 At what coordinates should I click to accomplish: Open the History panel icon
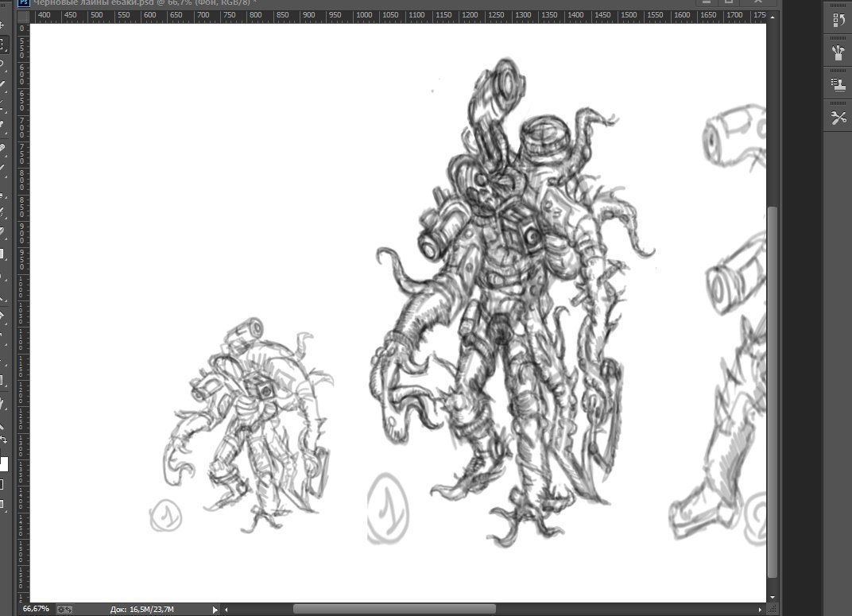[838, 20]
